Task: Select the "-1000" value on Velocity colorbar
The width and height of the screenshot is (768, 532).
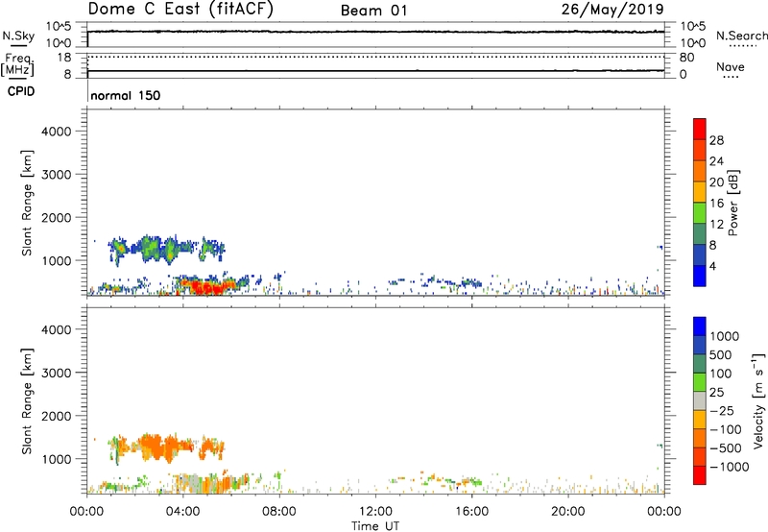Action: (730, 467)
